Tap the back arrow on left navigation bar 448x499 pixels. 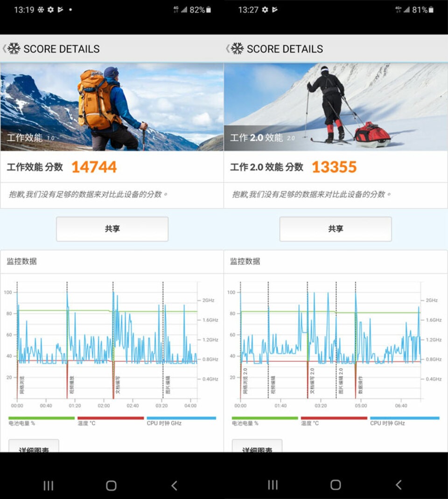tap(174, 485)
